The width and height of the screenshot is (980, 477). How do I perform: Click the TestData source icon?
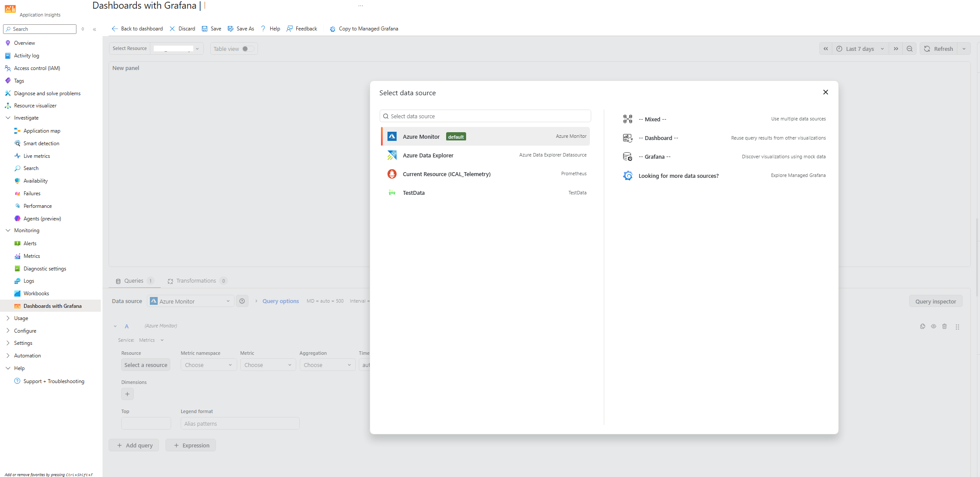pyautogui.click(x=392, y=193)
